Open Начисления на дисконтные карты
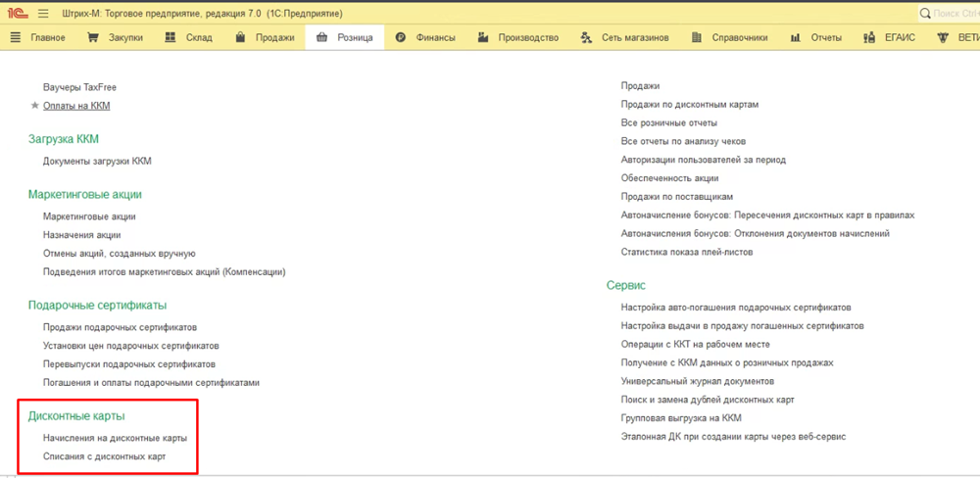The image size is (980, 478). click(x=115, y=438)
